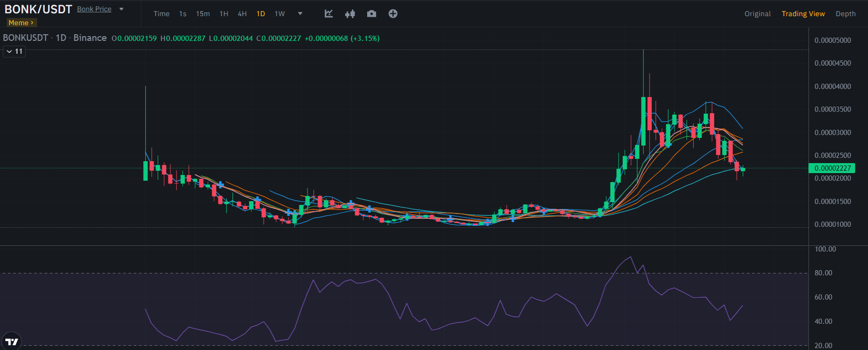Click the plus circle icon in toolbar

click(x=393, y=14)
